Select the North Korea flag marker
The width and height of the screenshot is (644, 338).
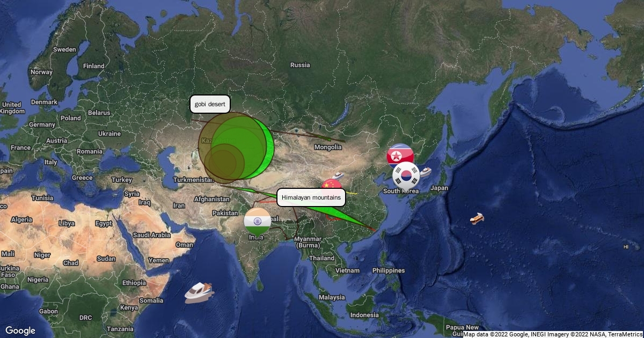click(x=400, y=155)
